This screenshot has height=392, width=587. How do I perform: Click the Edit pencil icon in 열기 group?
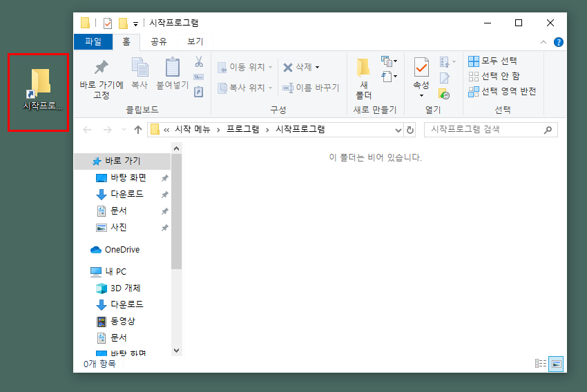444,78
